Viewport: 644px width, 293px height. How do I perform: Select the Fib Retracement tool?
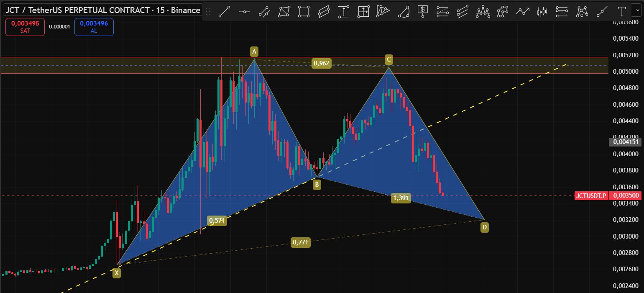(442, 11)
